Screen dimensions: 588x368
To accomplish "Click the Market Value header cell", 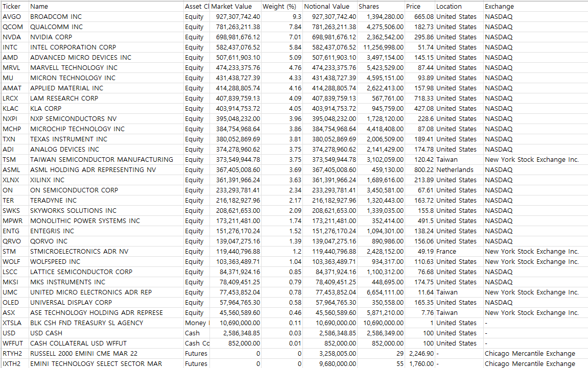I will point(235,6).
